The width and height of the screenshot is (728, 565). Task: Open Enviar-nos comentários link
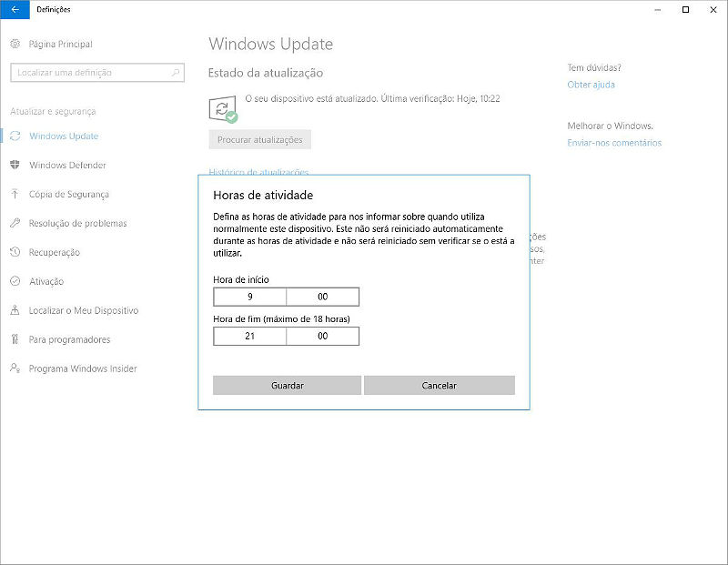(x=614, y=143)
